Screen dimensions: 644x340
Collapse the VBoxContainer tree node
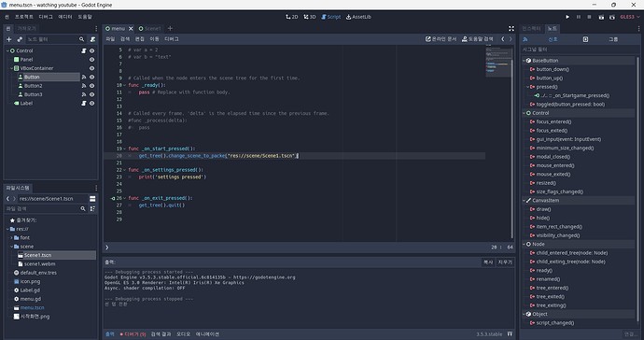[x=11, y=68]
